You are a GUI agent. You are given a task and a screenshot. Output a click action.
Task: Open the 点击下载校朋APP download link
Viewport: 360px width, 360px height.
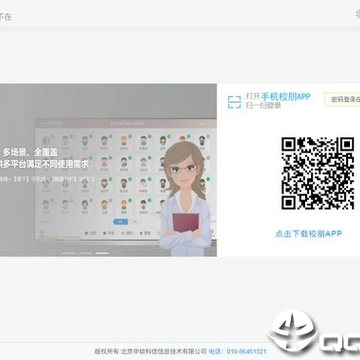(x=308, y=234)
